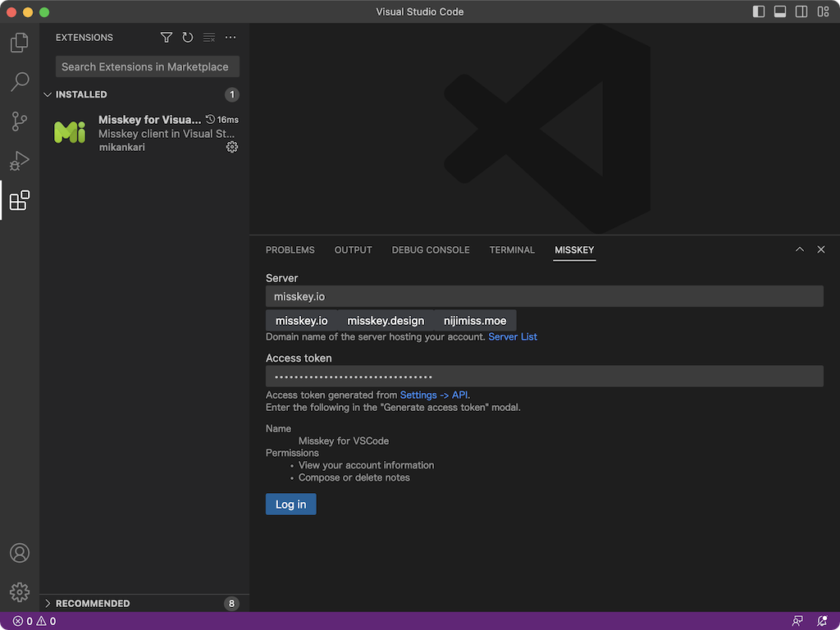Toggle bottom panel layout icon
This screenshot has height=630, width=840.
[x=780, y=11]
